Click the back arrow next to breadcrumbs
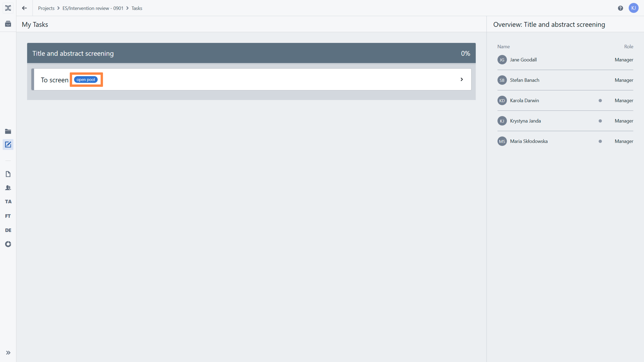644x362 pixels. 24,8
